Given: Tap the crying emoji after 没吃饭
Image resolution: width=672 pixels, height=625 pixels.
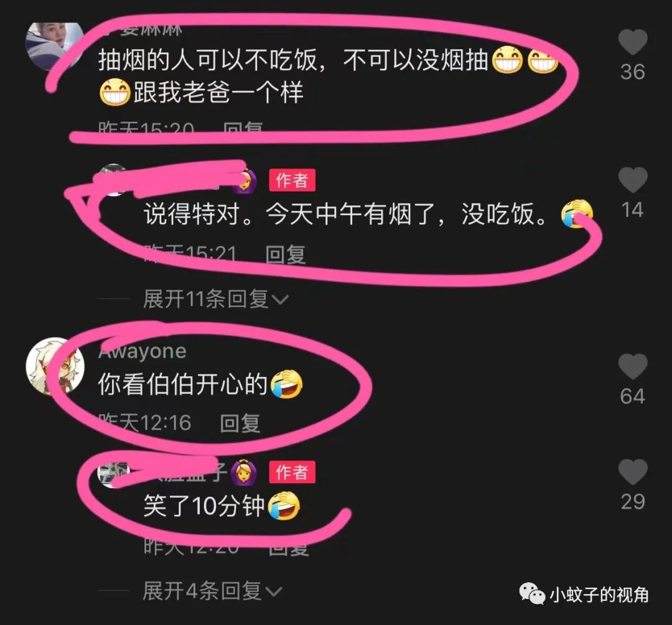Looking at the screenshot, I should point(577,213).
